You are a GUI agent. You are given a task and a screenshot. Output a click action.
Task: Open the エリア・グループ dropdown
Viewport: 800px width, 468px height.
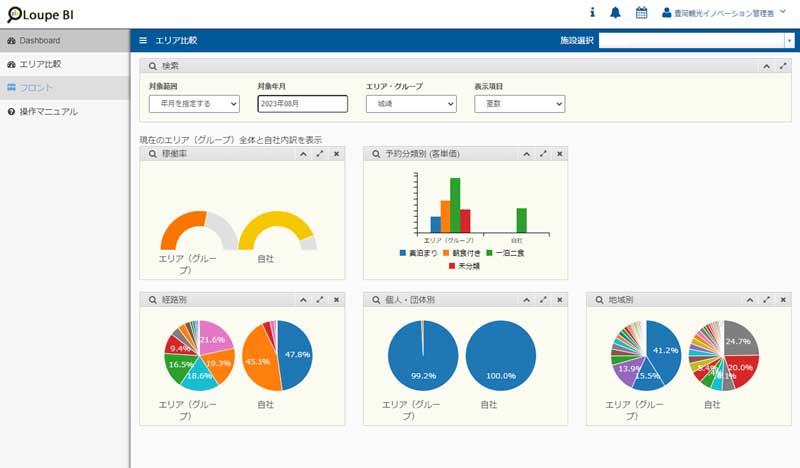(411, 104)
